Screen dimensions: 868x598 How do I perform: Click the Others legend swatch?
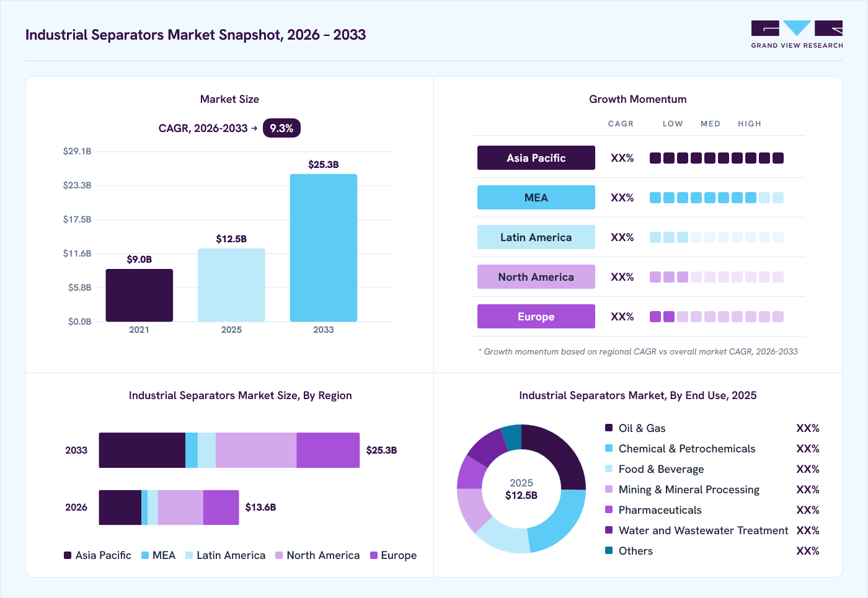(609, 550)
